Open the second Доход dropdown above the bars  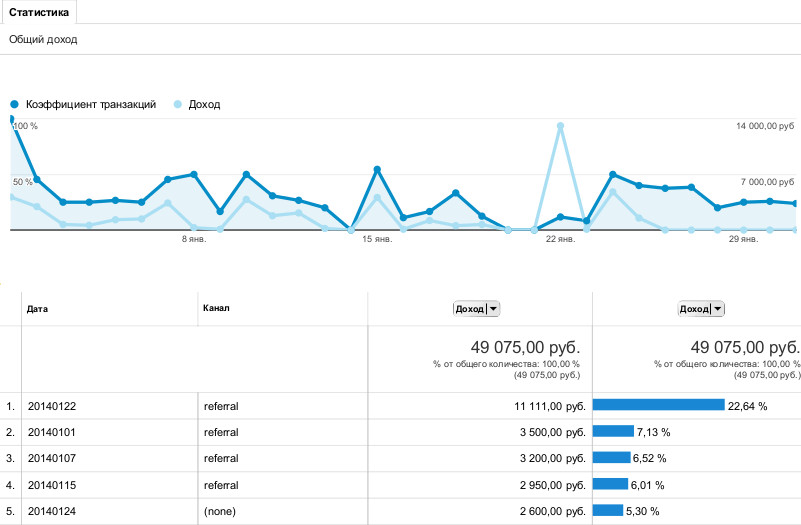[x=701, y=308]
